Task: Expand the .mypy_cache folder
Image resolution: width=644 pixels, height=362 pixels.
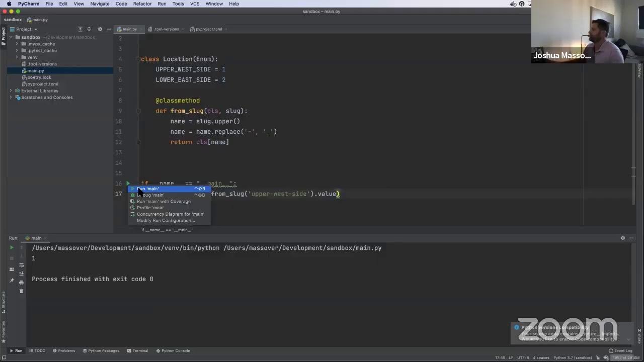Action: click(x=17, y=44)
